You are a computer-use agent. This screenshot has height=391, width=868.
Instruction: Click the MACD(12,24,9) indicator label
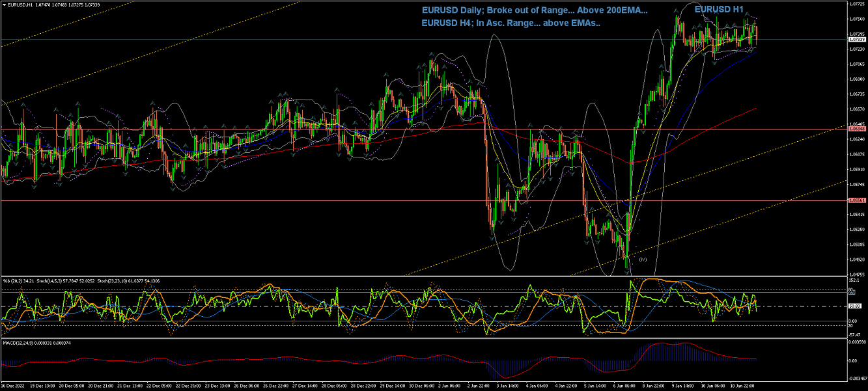pyautogui.click(x=18, y=342)
